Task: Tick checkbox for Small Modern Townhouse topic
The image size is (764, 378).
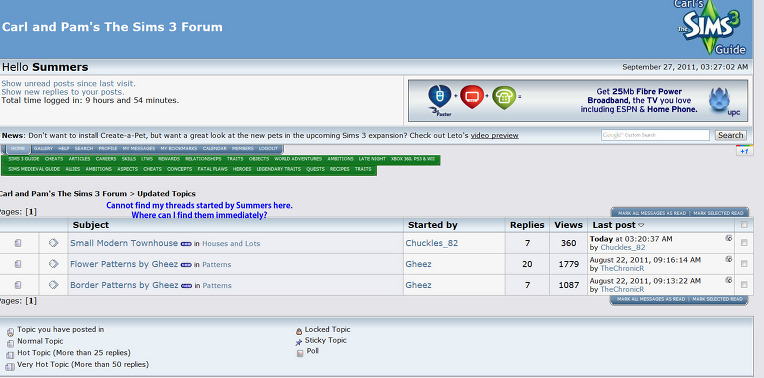Action: coord(744,243)
